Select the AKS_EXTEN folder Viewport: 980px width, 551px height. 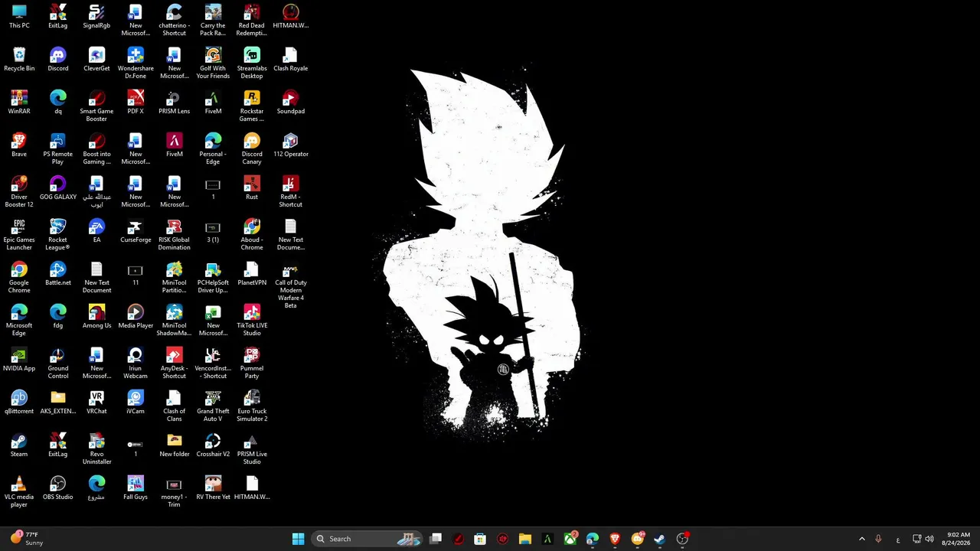57,403
